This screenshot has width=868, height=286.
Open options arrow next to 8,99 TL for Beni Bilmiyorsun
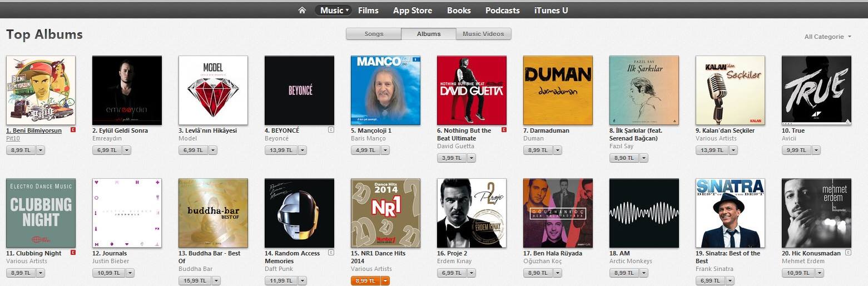41,150
